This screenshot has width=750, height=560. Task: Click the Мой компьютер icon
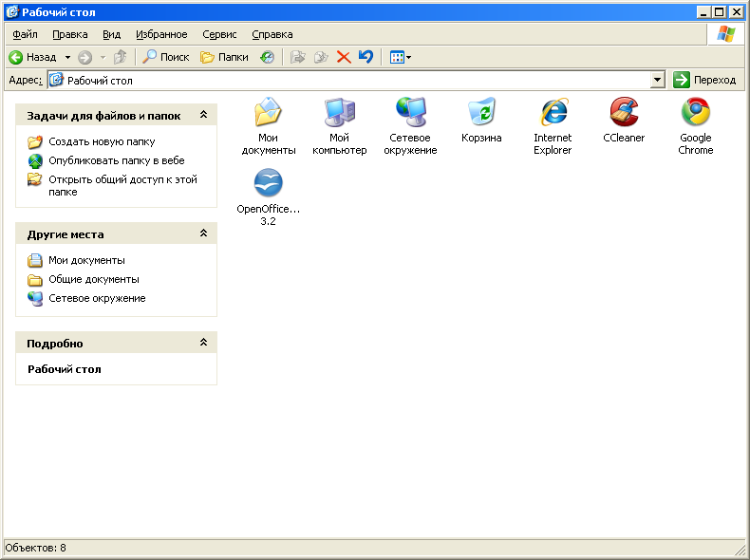click(339, 113)
